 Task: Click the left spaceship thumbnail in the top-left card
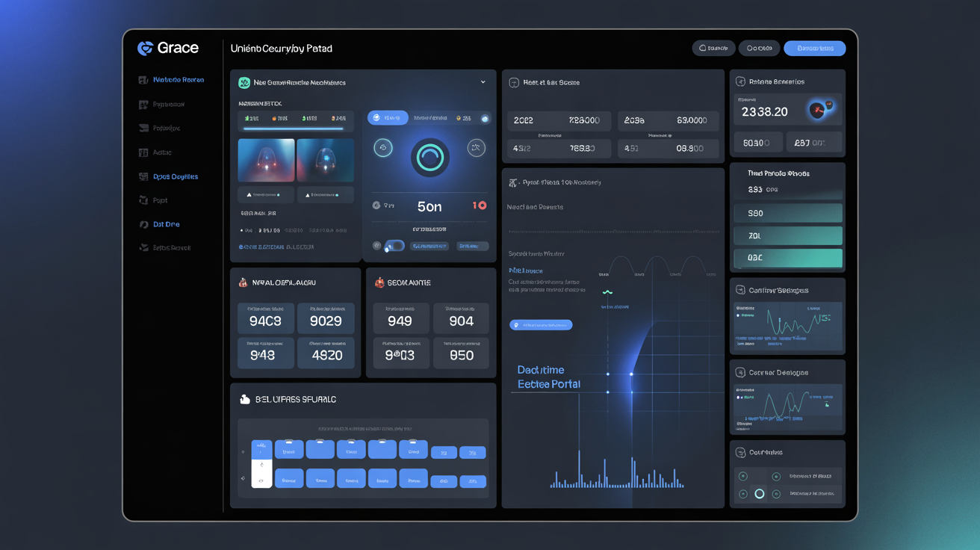click(266, 160)
